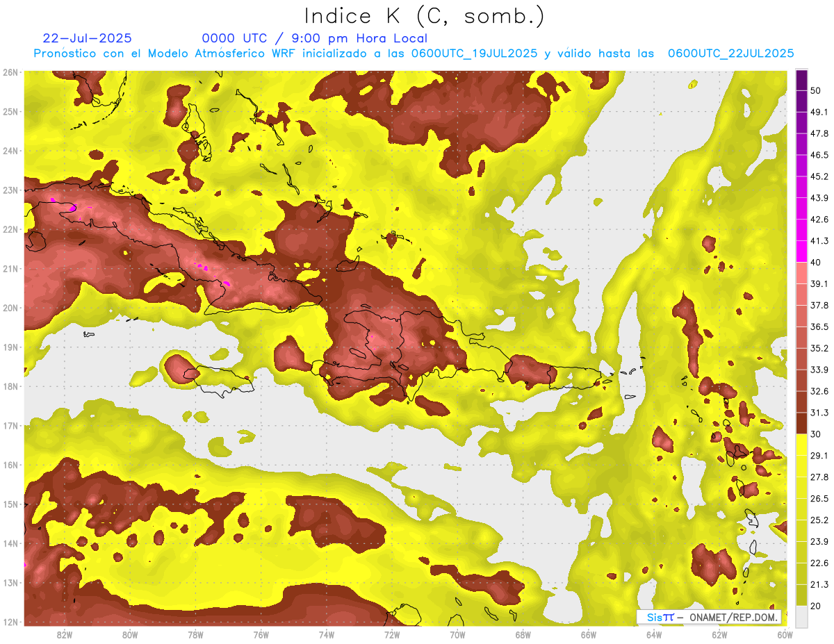The width and height of the screenshot is (834, 644).
Task: Click the "29.1" color bar label
Action: pyautogui.click(x=819, y=455)
